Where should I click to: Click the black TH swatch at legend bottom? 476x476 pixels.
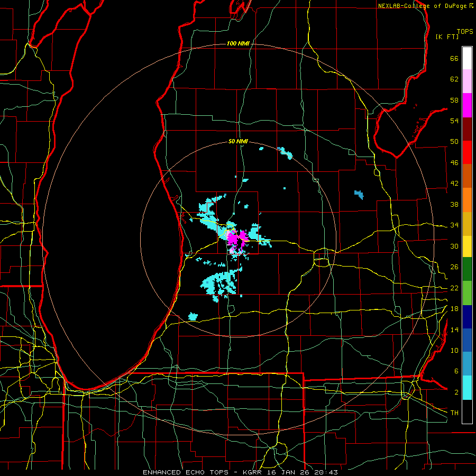pos(467,411)
